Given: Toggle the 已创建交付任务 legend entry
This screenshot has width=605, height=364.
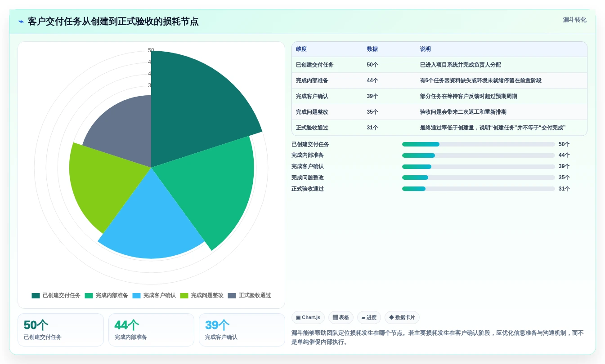Looking at the screenshot, I should point(56,296).
